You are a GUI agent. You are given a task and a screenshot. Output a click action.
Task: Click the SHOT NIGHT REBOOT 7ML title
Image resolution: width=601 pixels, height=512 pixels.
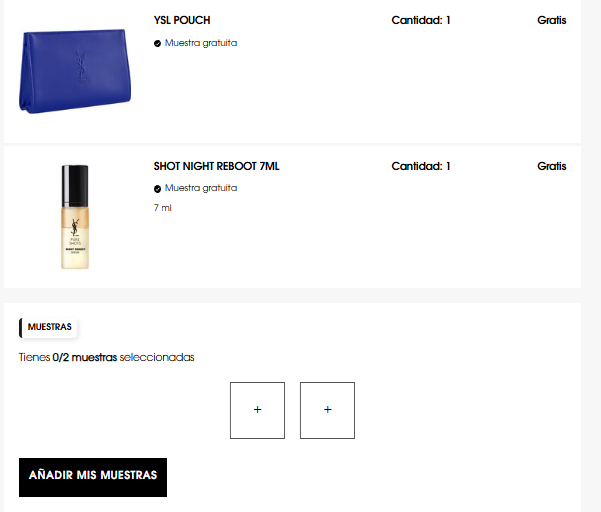click(x=217, y=166)
